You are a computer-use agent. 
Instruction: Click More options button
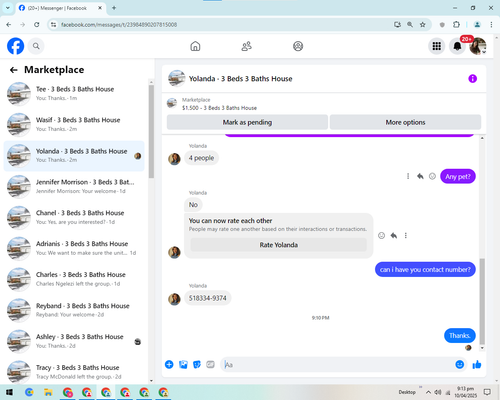405,122
